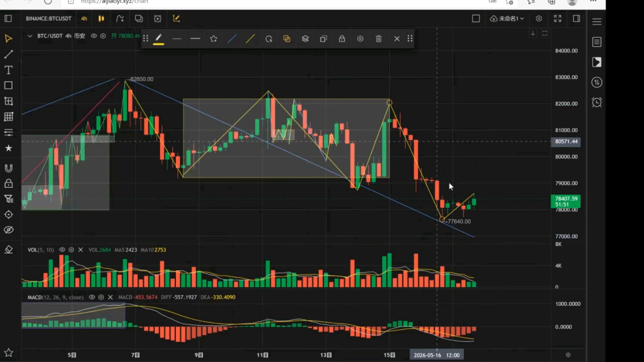
Task: Lock the selected drawing in floating toolbar
Action: pos(342,39)
